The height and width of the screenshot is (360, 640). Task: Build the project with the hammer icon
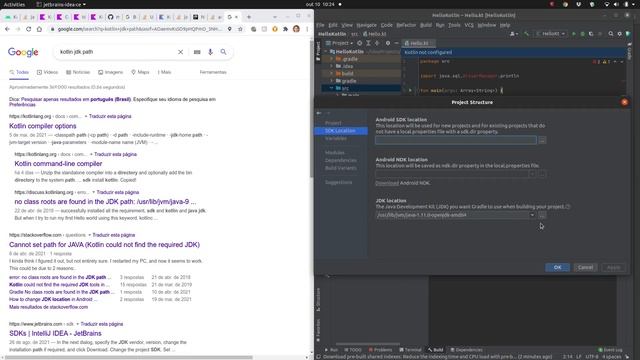[527, 34]
